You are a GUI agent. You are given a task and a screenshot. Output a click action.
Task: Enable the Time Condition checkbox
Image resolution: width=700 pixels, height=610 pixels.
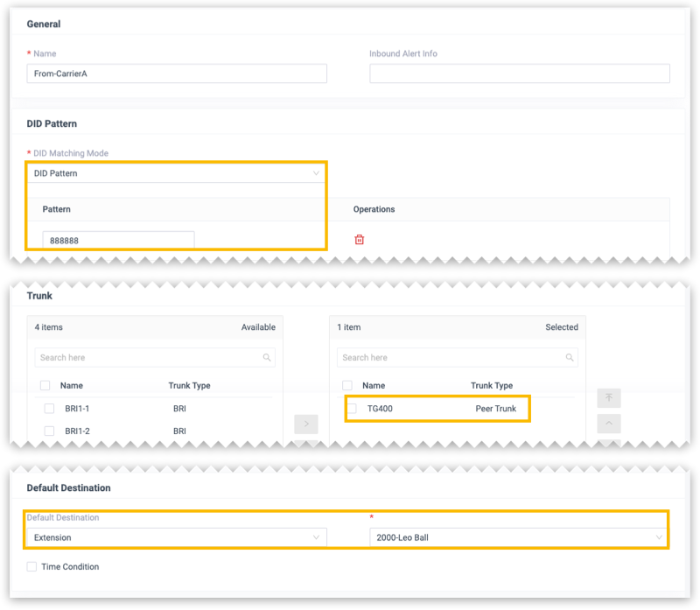[32, 567]
